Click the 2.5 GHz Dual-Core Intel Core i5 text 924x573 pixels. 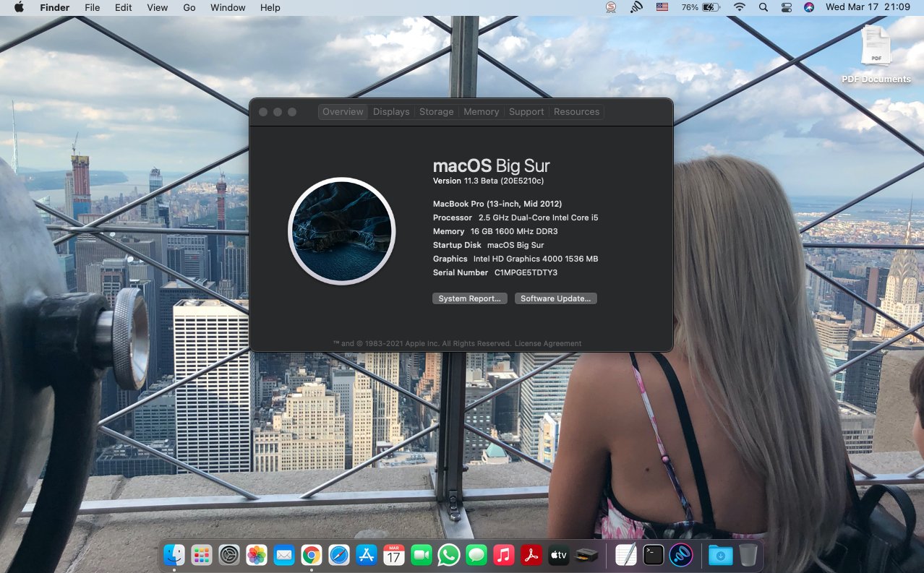[539, 217]
